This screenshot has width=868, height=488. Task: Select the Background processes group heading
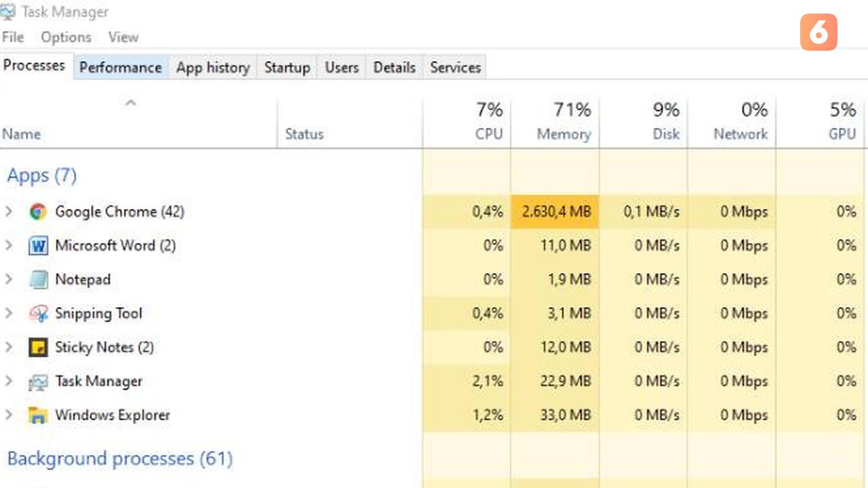(119, 459)
